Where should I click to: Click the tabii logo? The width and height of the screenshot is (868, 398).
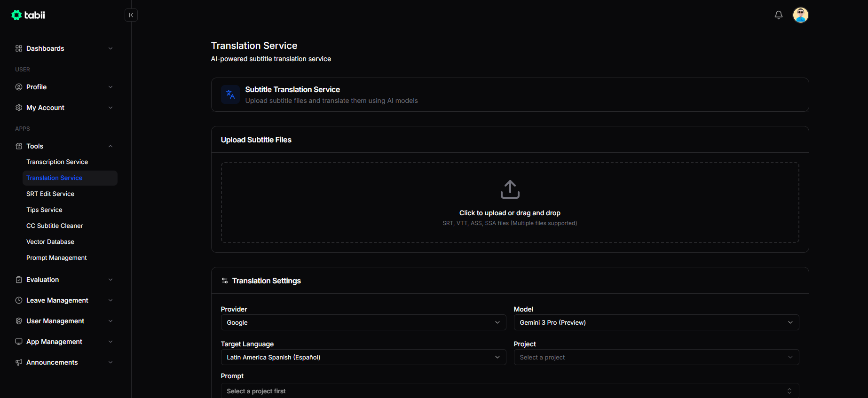[28, 15]
